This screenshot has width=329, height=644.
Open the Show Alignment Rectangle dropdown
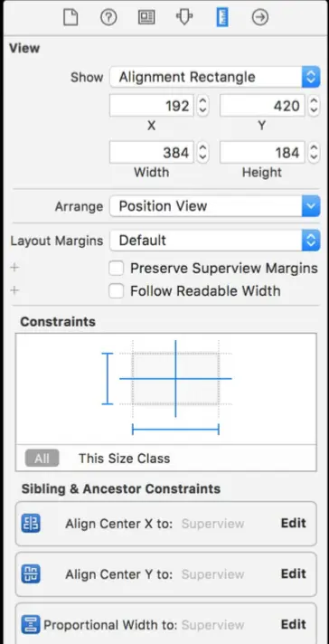pyautogui.click(x=214, y=77)
